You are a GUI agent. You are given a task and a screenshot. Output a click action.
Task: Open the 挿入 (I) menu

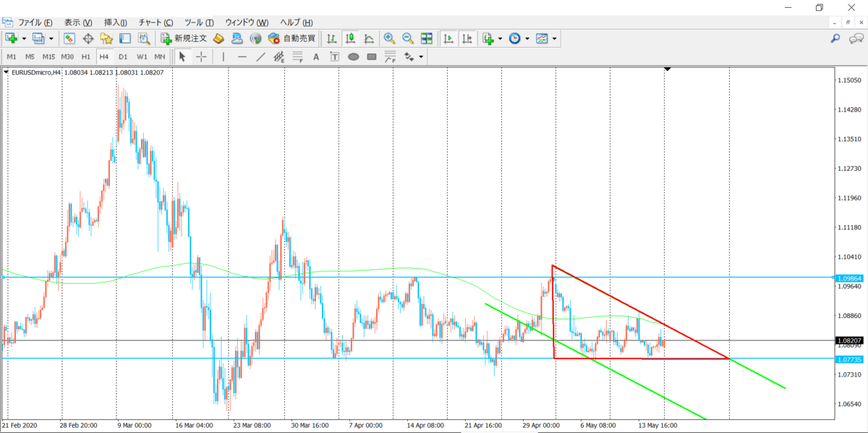point(116,22)
